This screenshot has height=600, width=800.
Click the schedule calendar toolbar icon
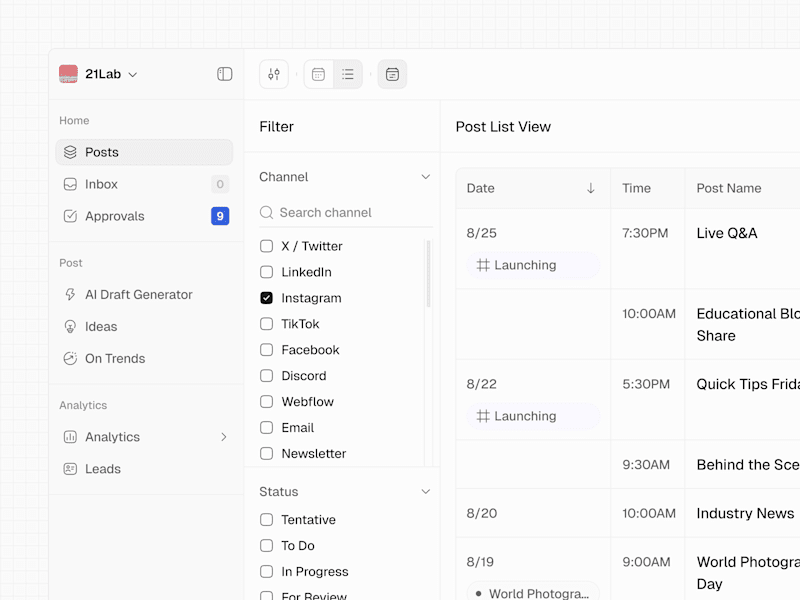392,74
